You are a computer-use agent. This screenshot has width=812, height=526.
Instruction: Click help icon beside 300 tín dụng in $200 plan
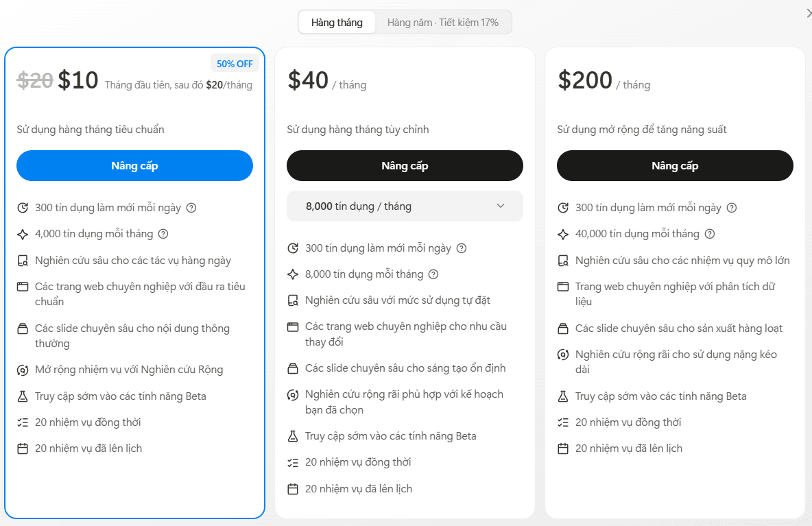point(732,208)
